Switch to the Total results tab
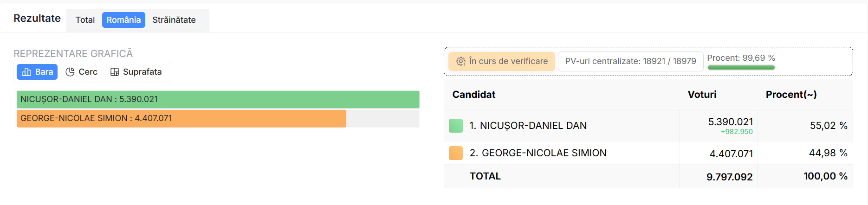 coord(85,20)
